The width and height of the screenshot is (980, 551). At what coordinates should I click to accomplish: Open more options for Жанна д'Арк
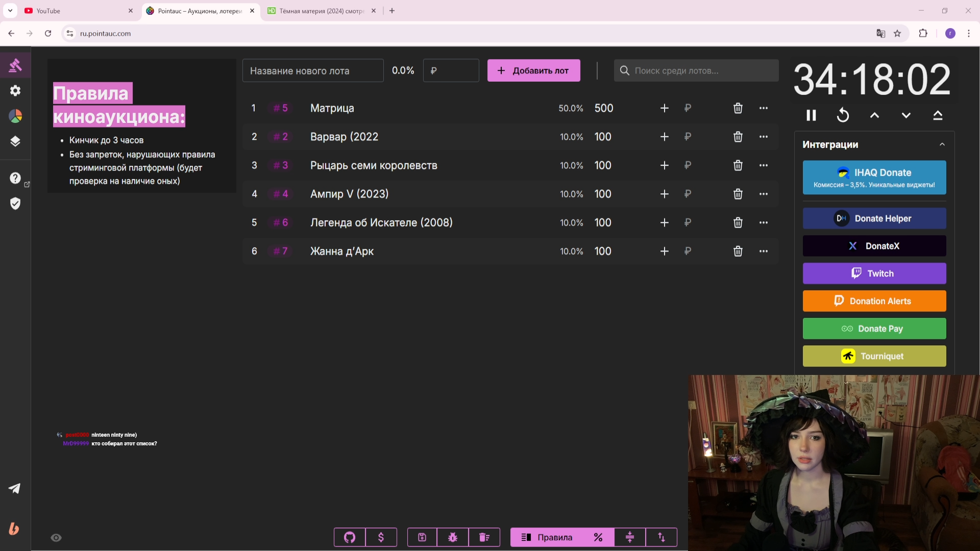point(763,251)
